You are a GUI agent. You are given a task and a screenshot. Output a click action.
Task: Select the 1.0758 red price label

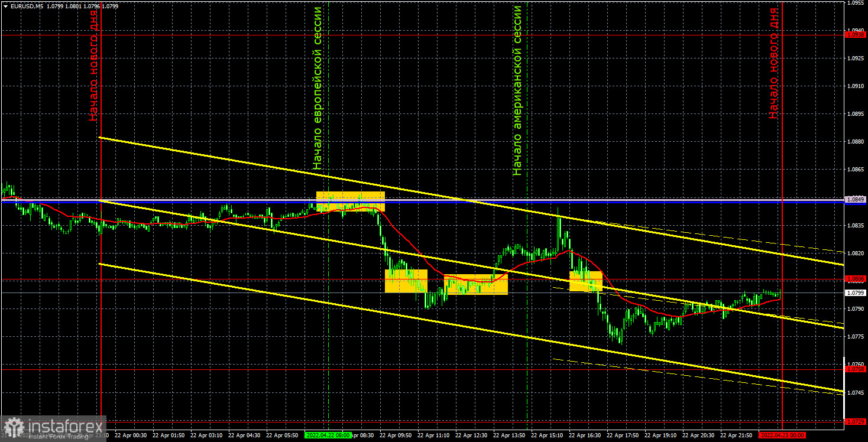[856, 369]
